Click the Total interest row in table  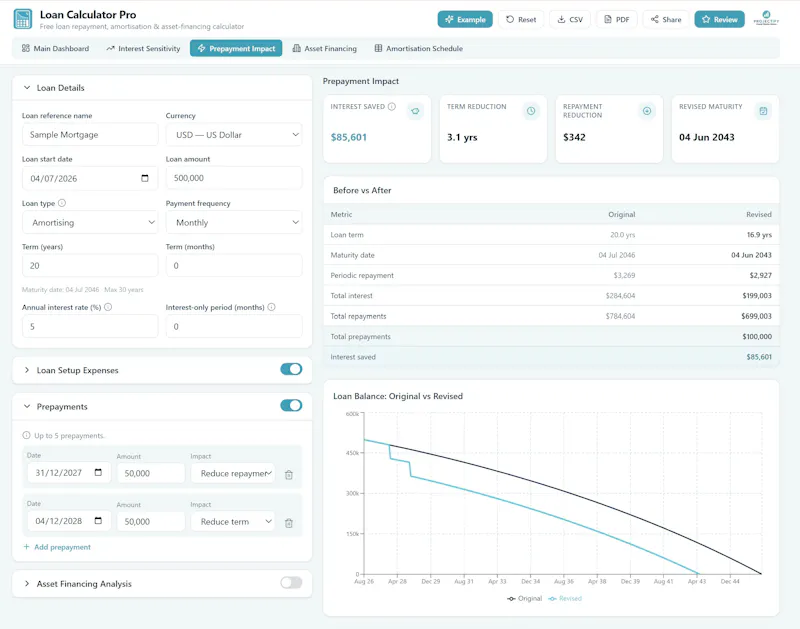click(x=551, y=295)
